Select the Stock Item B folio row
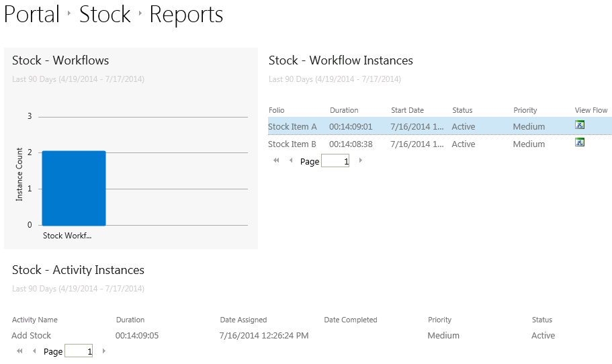 pos(292,144)
